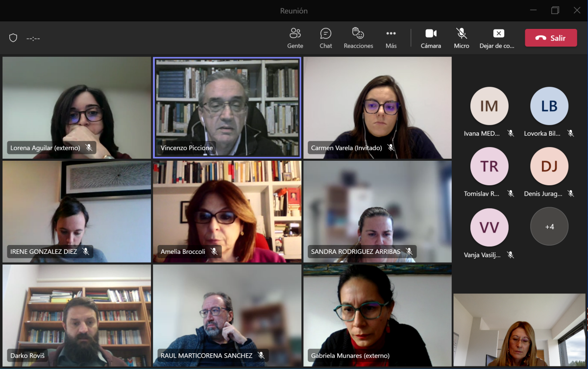588x369 pixels.
Task: Click Dejar de compartir button
Action: coord(498,38)
